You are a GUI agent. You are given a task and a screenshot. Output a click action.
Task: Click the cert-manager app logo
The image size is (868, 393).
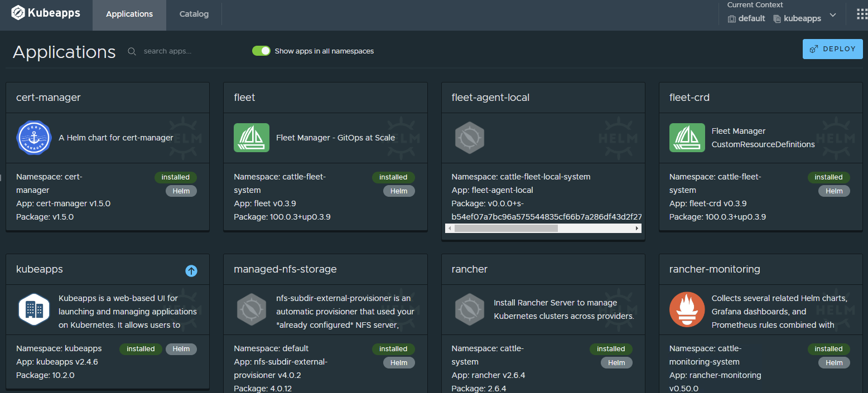tap(34, 138)
